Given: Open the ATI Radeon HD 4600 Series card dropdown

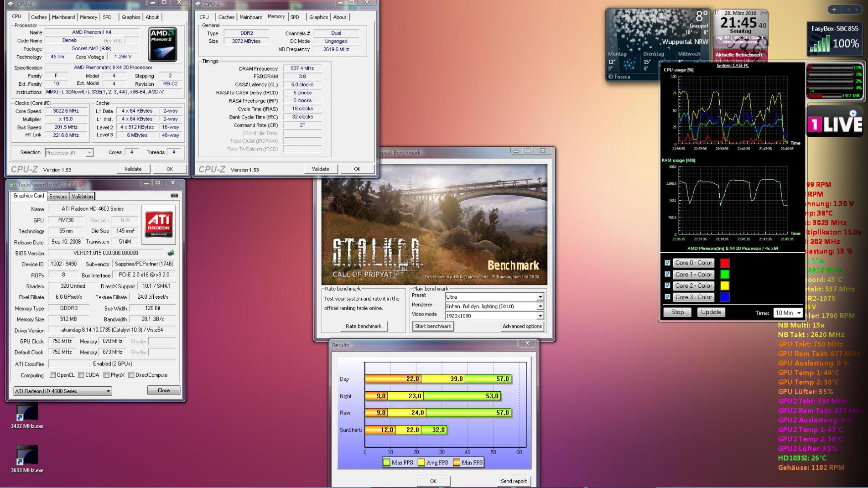Looking at the screenshot, I should [x=62, y=391].
